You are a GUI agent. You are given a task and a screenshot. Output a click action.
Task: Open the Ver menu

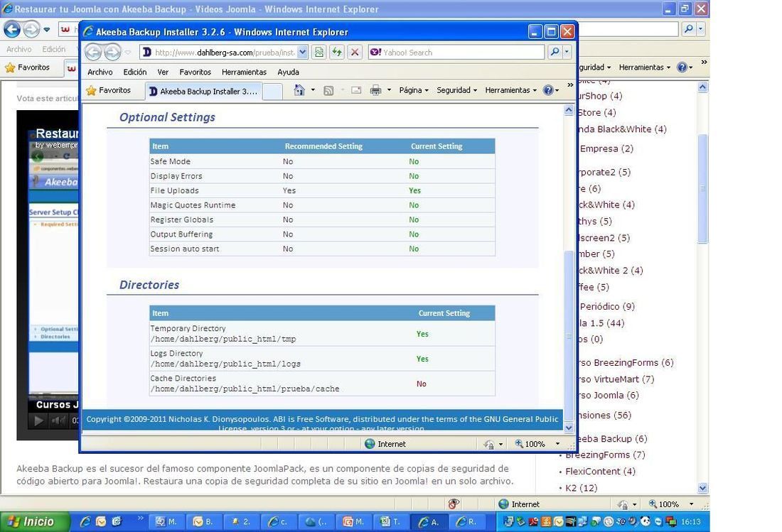click(163, 72)
